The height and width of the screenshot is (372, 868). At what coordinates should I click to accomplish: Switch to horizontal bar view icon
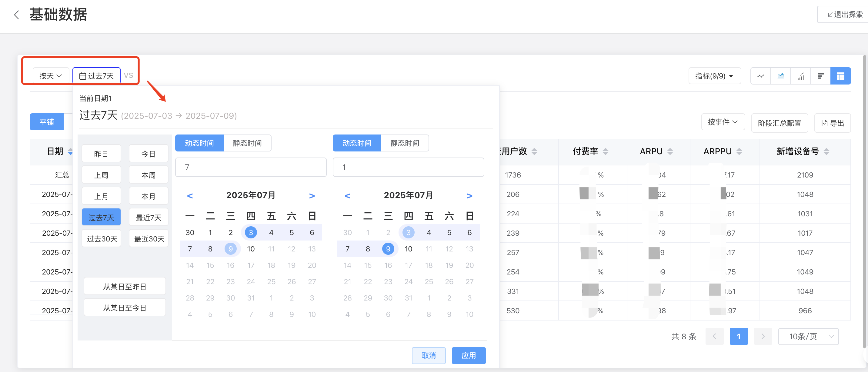coord(820,76)
